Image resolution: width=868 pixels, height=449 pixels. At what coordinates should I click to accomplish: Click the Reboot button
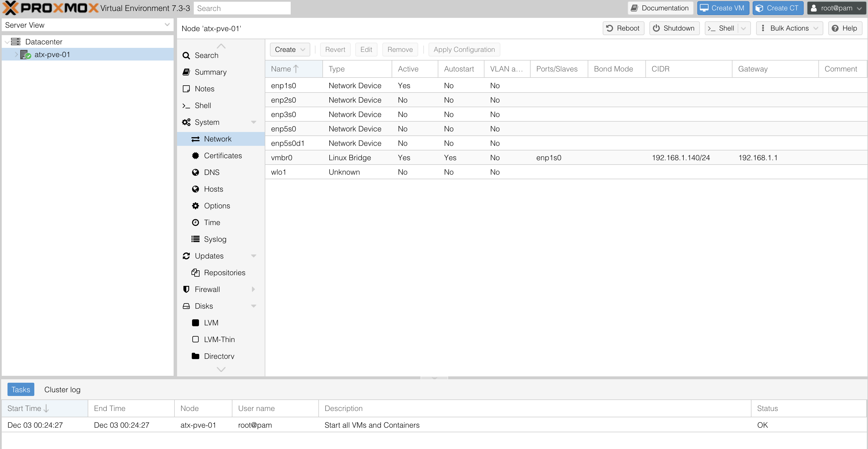pyautogui.click(x=623, y=28)
